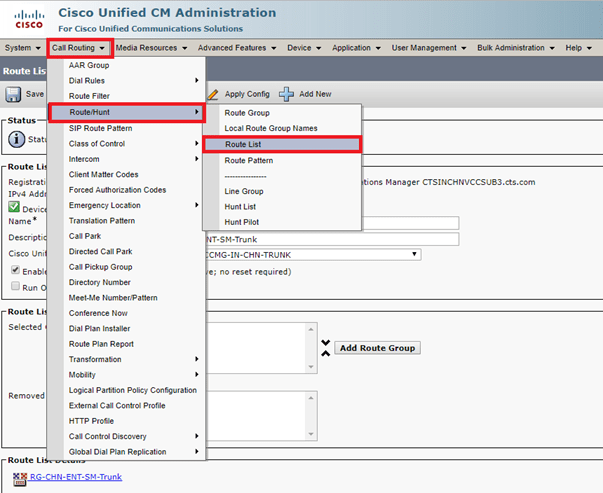The height and width of the screenshot is (493, 603).
Task: Toggle the Enable this Route List checkbox
Action: (x=15, y=271)
